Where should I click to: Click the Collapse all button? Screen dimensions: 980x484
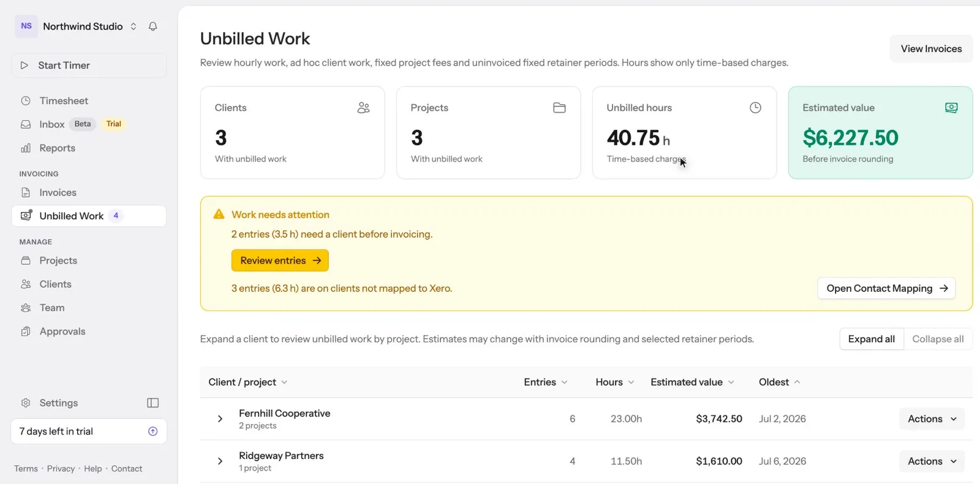pyautogui.click(x=938, y=339)
